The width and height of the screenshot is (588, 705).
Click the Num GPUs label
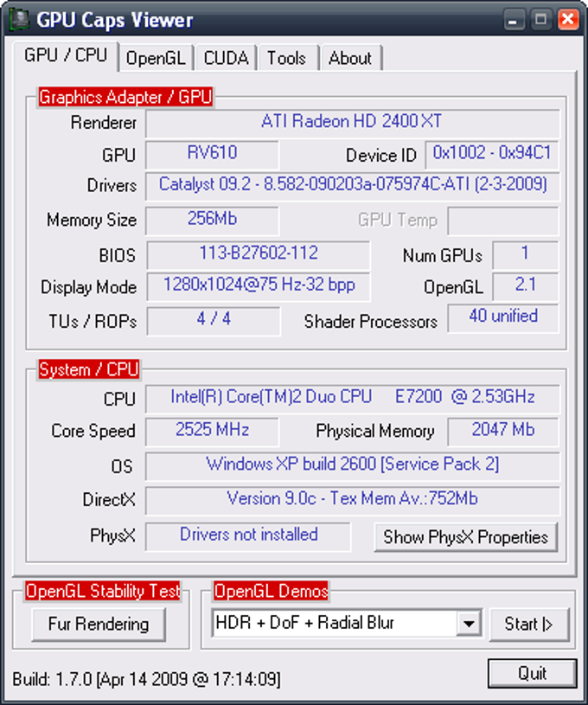tap(443, 255)
